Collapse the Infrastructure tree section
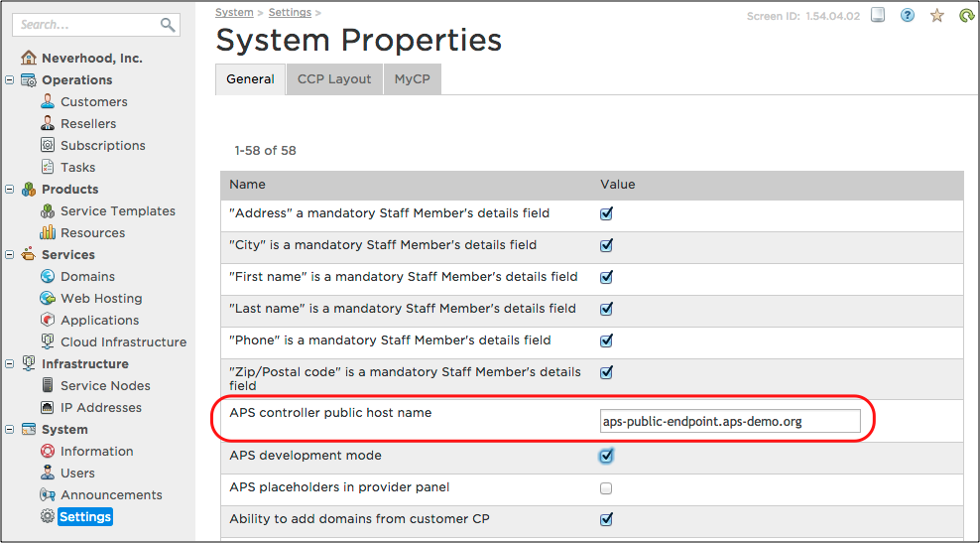 [10, 364]
